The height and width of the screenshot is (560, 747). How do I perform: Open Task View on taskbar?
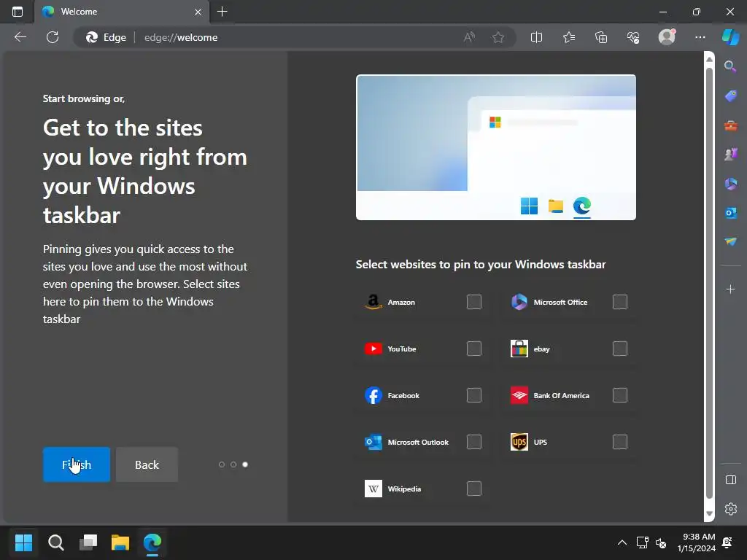88,542
